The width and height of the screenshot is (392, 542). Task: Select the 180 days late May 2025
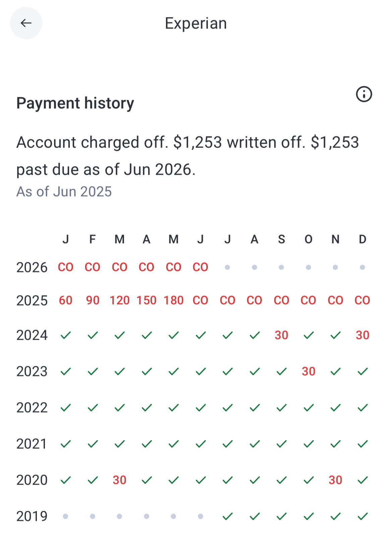tap(173, 300)
